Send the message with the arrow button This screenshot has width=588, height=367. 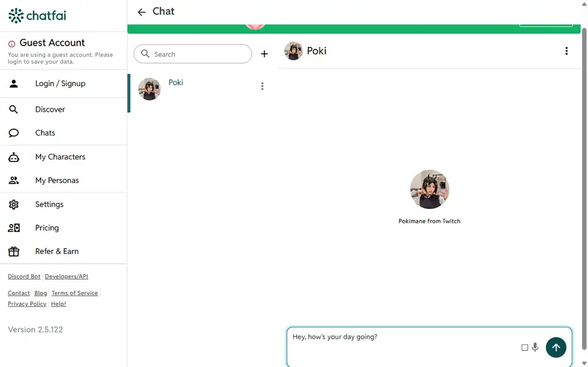(x=556, y=347)
